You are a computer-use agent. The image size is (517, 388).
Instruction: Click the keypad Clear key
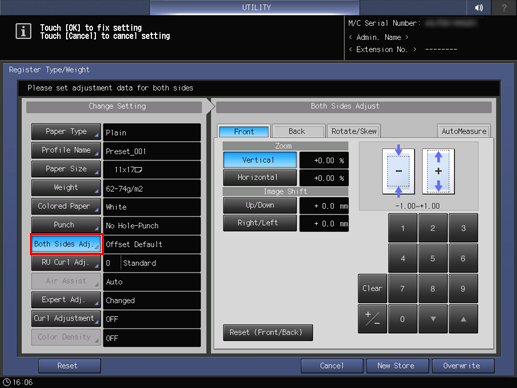pos(372,288)
